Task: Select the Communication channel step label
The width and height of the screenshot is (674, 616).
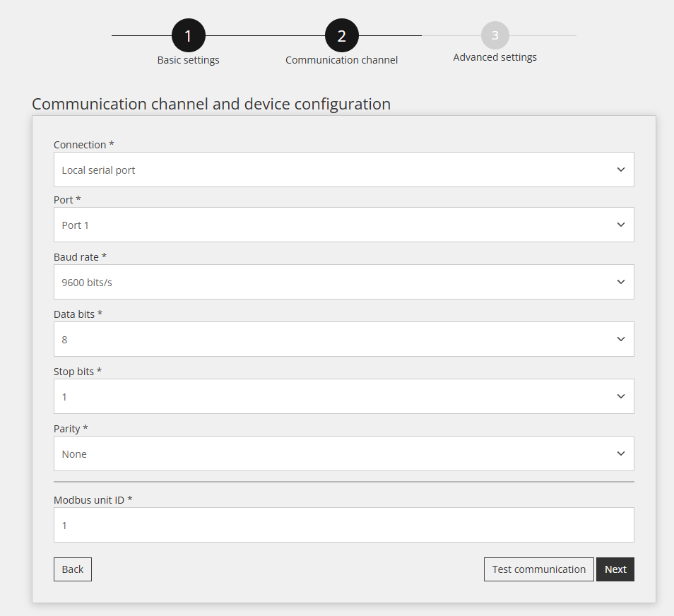Action: [342, 60]
